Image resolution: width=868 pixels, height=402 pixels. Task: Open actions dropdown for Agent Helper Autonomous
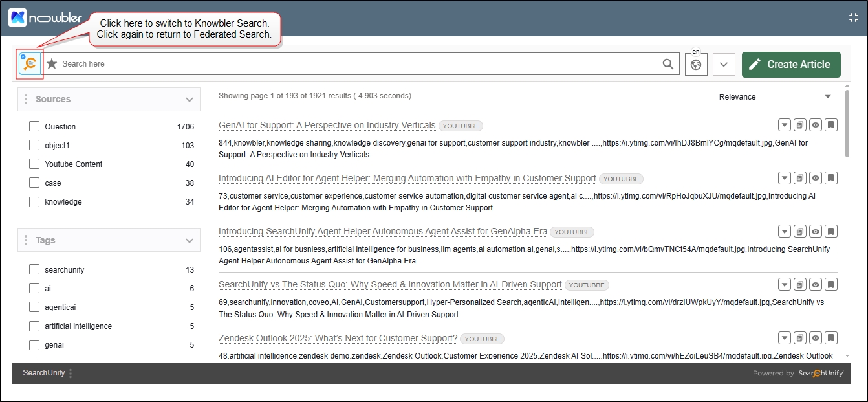point(784,231)
